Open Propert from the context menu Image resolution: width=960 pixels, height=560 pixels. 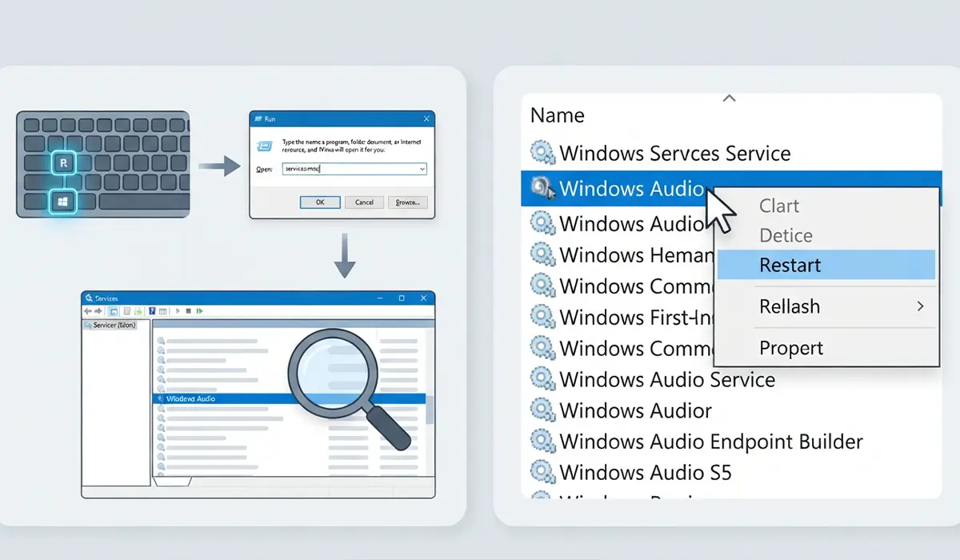826,348
